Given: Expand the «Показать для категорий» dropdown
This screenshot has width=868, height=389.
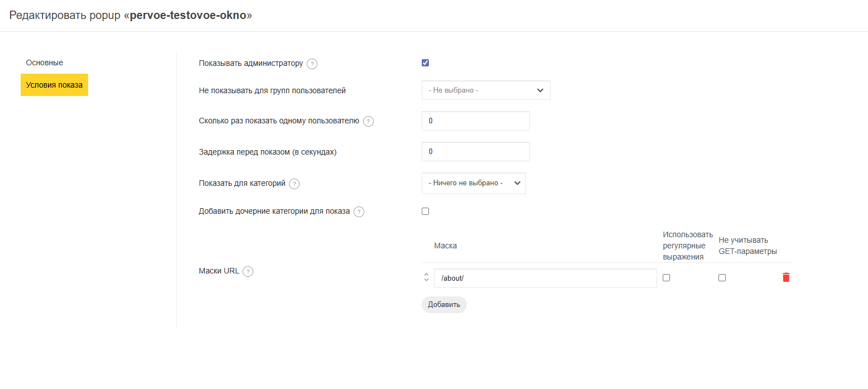Looking at the screenshot, I should (x=474, y=183).
